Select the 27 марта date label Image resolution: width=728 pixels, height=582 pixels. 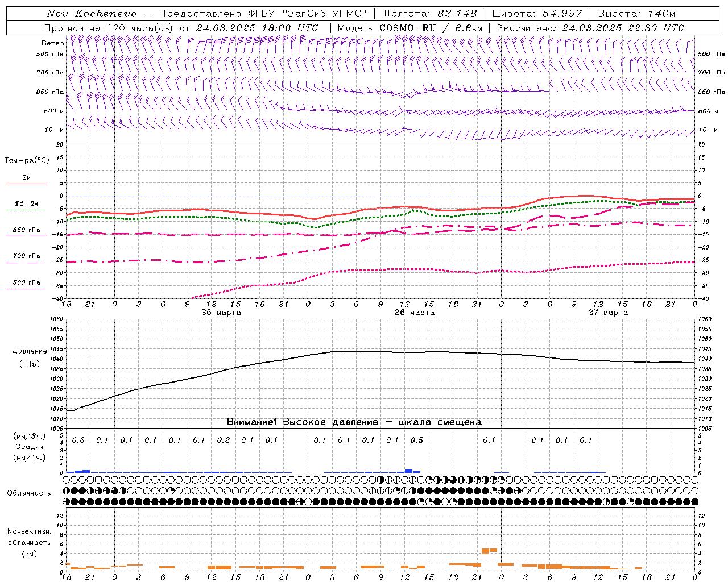[608, 313]
